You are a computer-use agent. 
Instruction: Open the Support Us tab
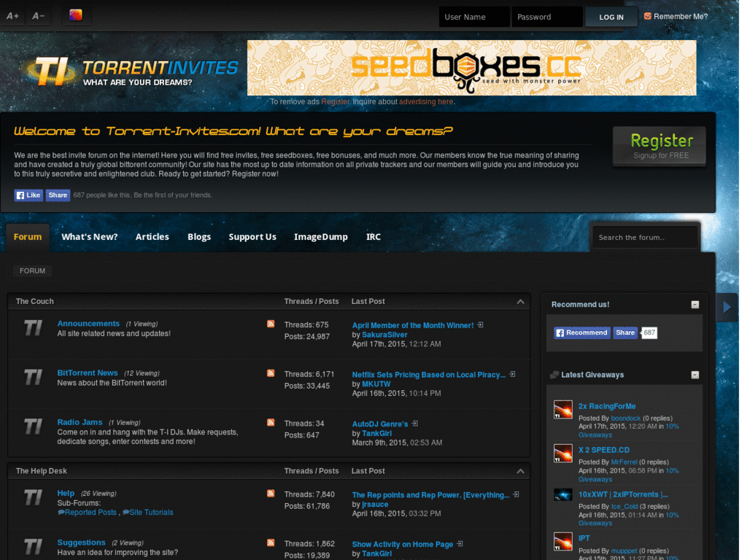[x=252, y=237]
